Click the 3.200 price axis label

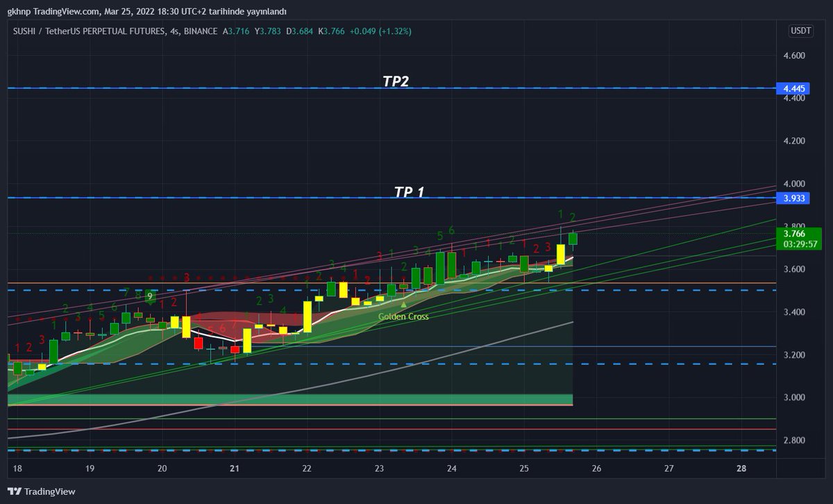(x=793, y=355)
